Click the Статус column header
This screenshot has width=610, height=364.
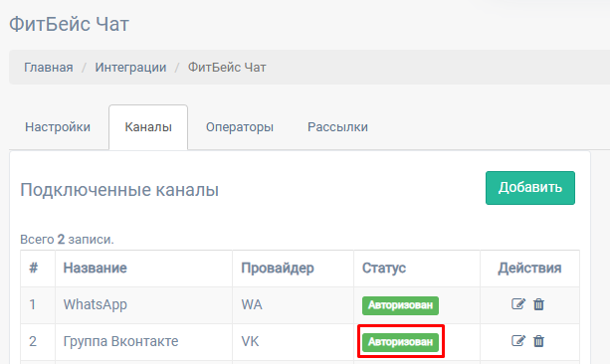(384, 268)
